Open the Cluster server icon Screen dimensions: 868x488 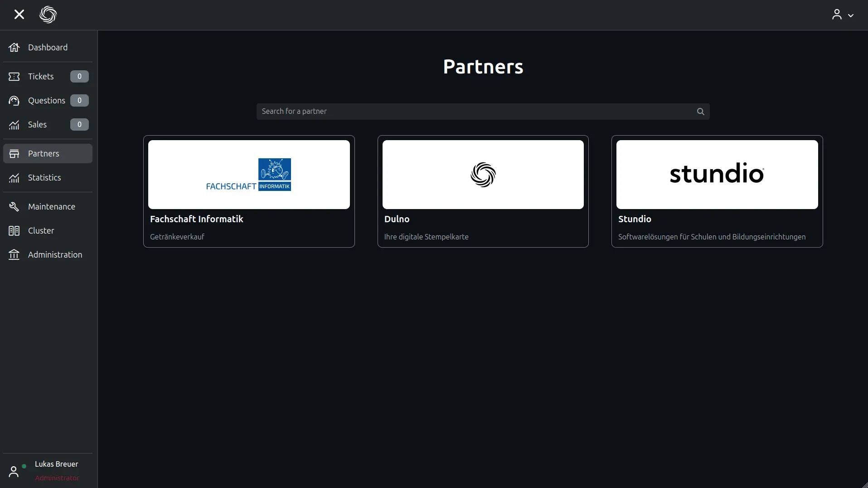14,231
